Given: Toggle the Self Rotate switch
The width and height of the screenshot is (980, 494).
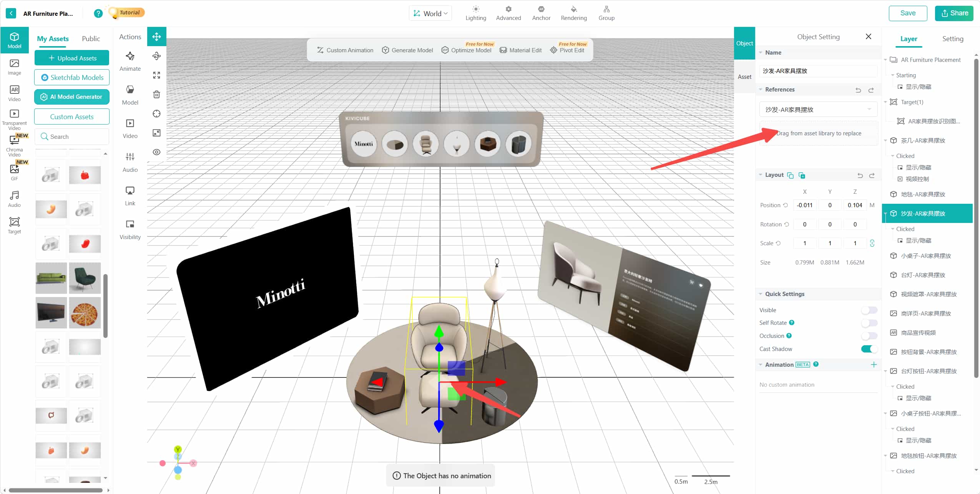Looking at the screenshot, I should click(x=869, y=323).
